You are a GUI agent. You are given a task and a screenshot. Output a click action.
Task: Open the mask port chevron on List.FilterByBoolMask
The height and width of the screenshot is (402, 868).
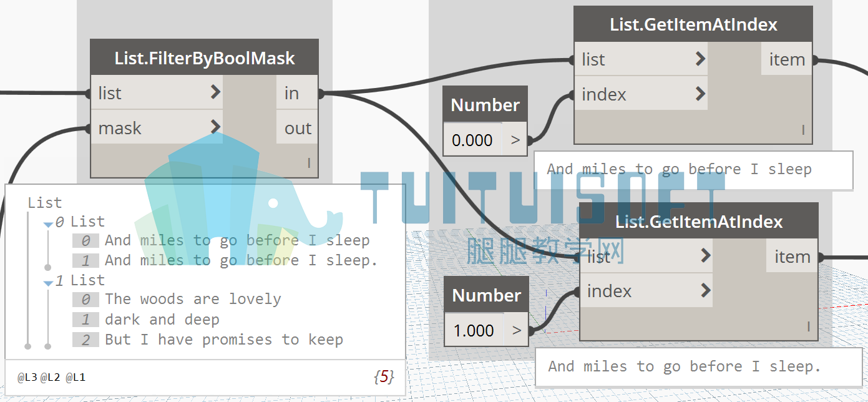pyautogui.click(x=215, y=127)
